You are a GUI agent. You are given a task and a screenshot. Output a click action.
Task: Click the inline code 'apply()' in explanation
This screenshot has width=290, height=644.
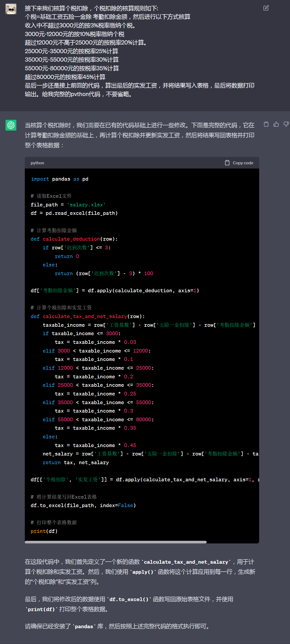pos(143,572)
